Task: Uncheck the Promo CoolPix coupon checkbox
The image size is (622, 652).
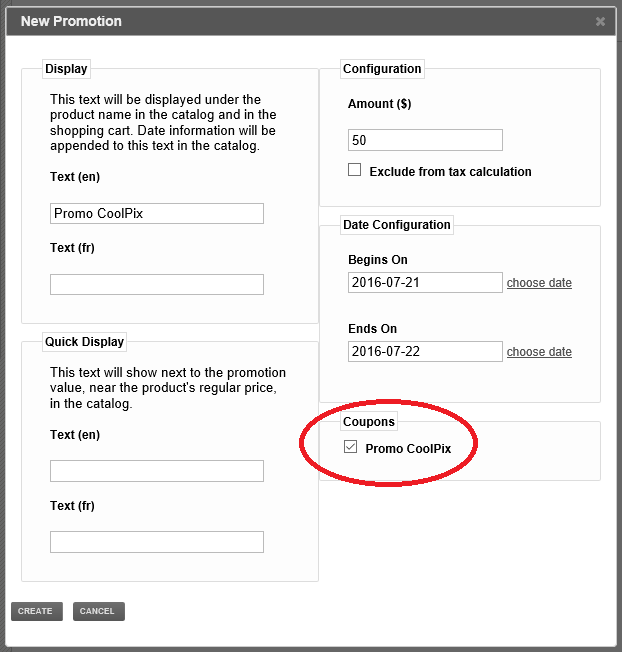Action: point(350,447)
